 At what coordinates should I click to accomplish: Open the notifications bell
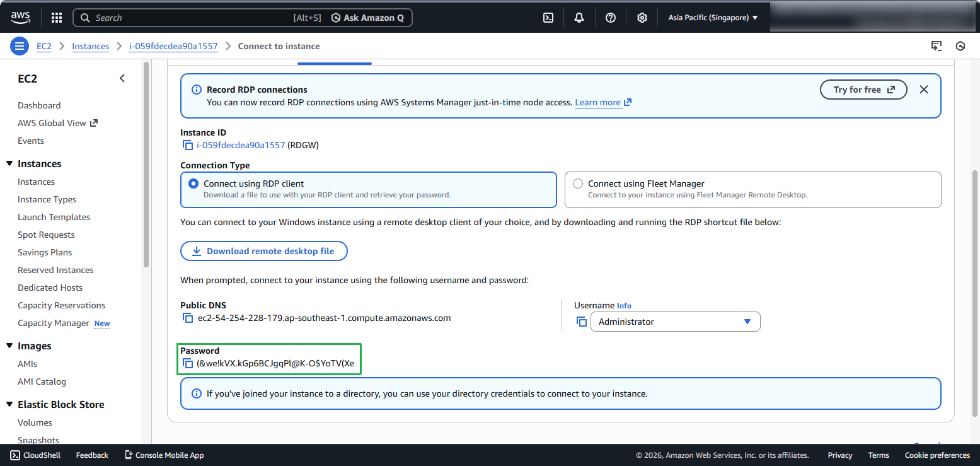(x=579, y=18)
